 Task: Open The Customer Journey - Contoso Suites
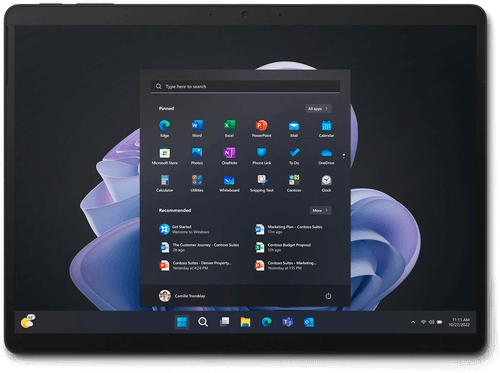point(199,247)
